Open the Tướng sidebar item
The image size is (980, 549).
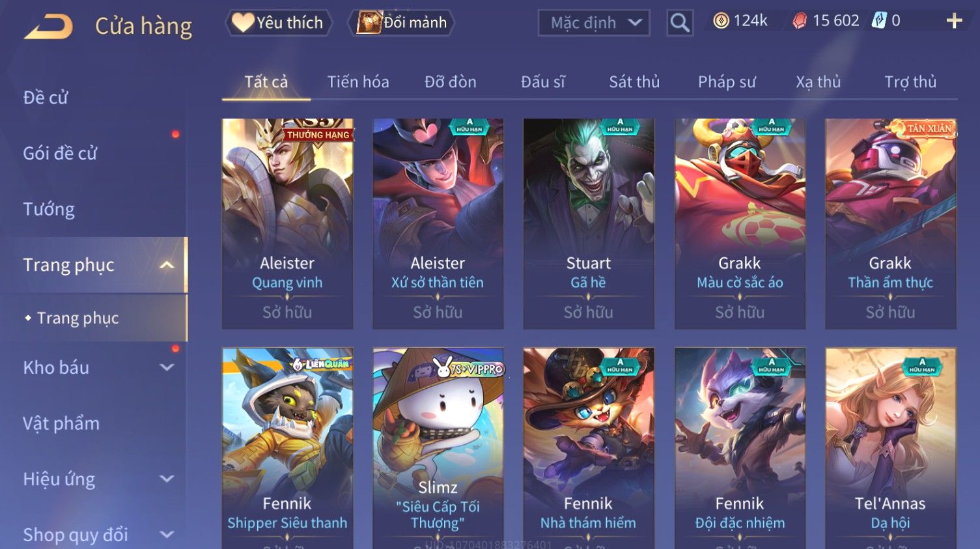[x=49, y=209]
